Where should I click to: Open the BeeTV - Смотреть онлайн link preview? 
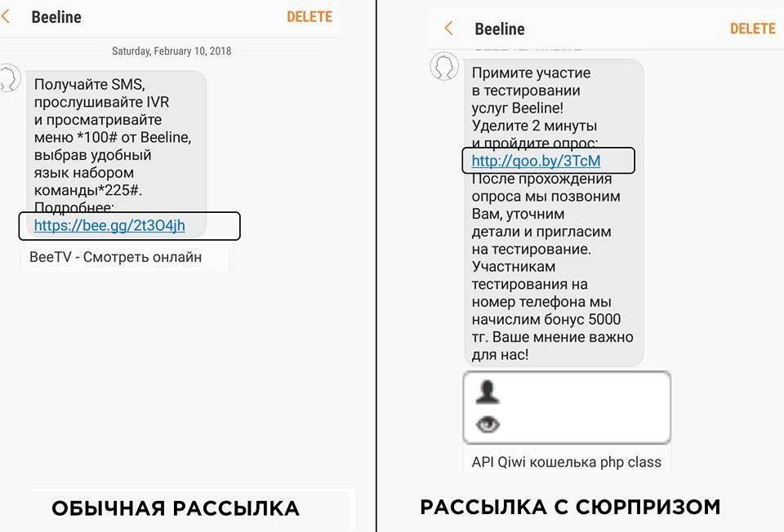click(x=115, y=257)
